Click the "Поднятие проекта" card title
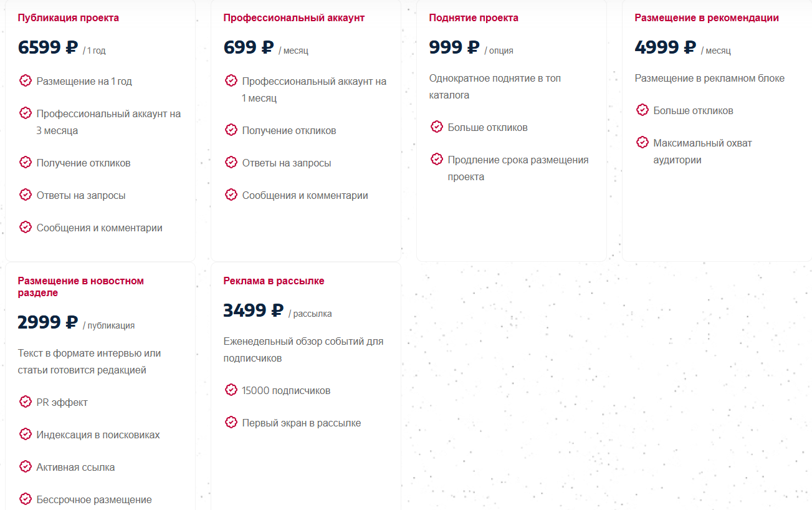812x510 pixels. [473, 18]
